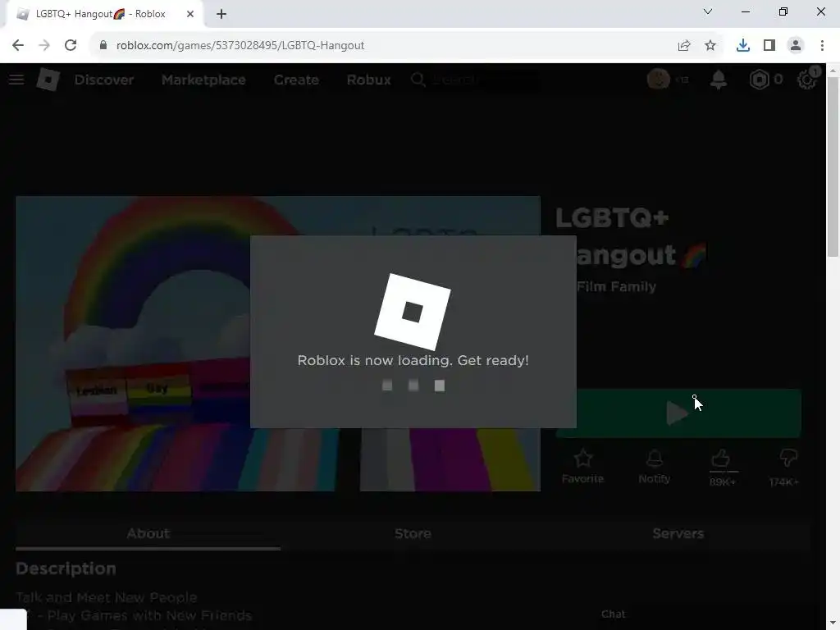
Task: Open the Roblox hamburger navigation menu
Action: (16, 80)
